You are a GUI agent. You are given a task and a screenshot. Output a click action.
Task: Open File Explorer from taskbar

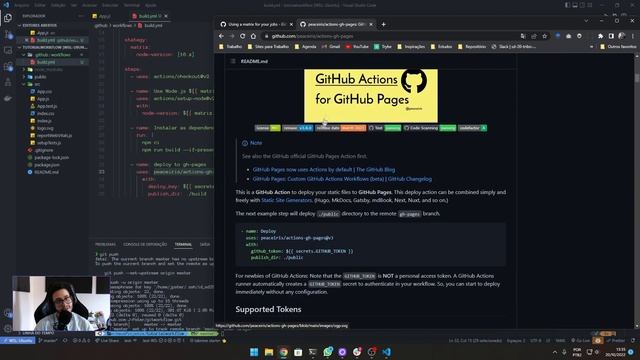[269, 352]
